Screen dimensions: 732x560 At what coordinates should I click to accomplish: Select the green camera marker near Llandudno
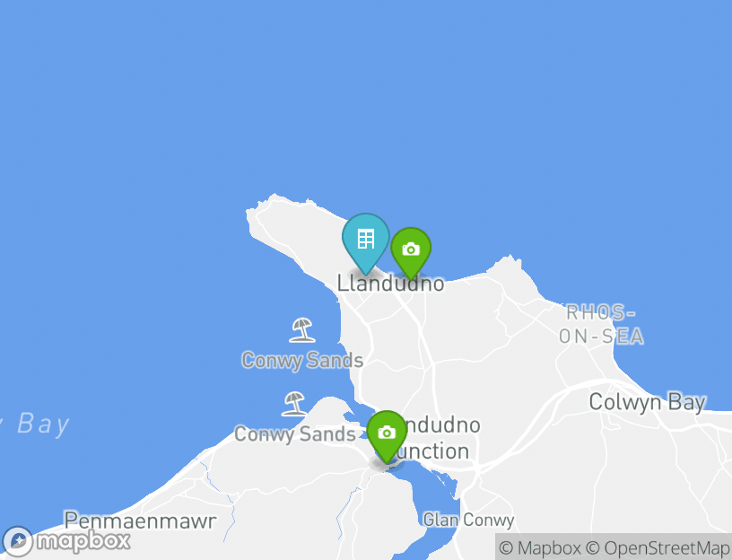point(411,253)
